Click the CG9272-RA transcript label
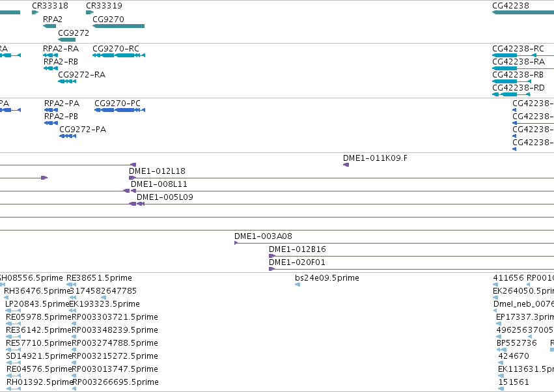This screenshot has width=554, height=392. tap(81, 75)
